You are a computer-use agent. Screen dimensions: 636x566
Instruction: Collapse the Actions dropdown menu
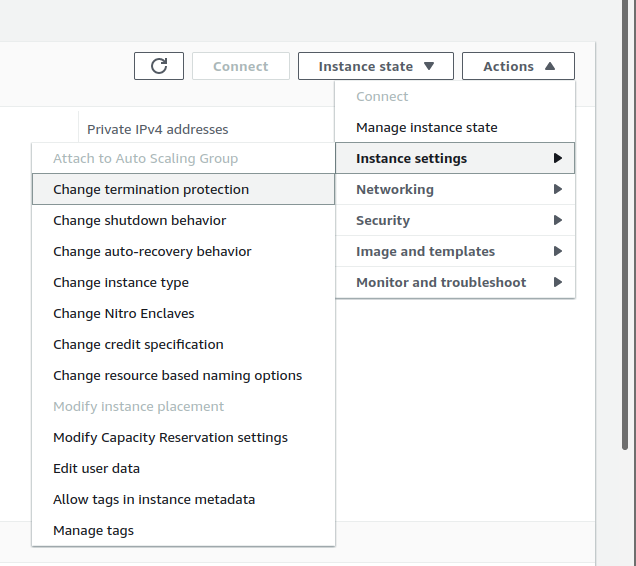[x=518, y=66]
